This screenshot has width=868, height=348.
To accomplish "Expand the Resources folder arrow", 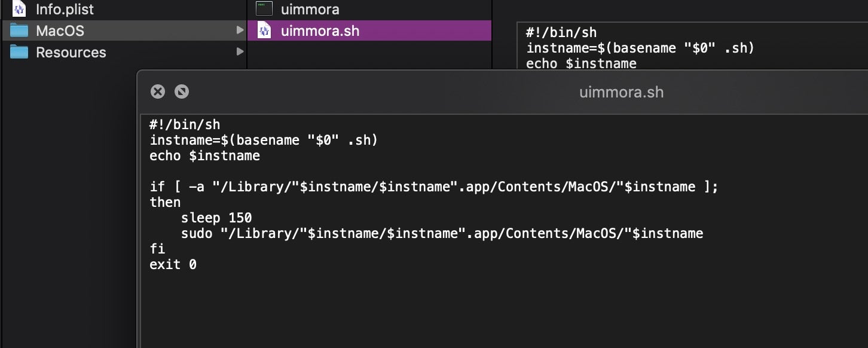I will click(x=240, y=51).
